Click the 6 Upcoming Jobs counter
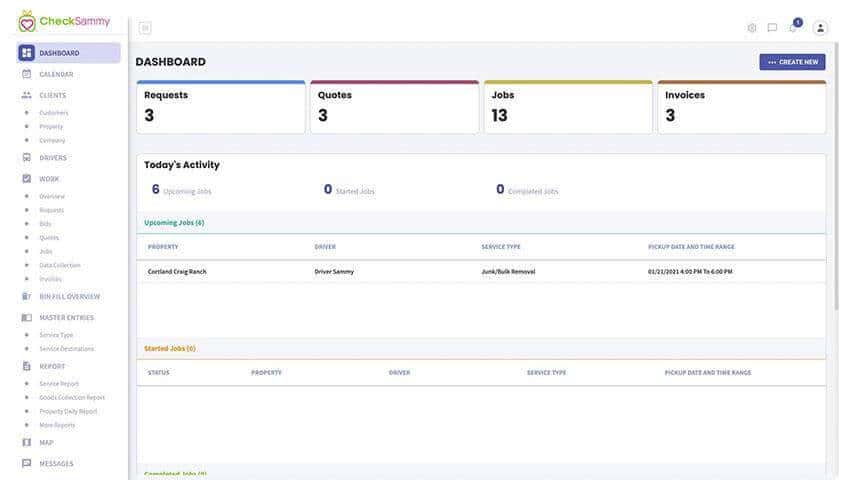Image resolution: width=850 pixels, height=480 pixels. tap(182, 190)
